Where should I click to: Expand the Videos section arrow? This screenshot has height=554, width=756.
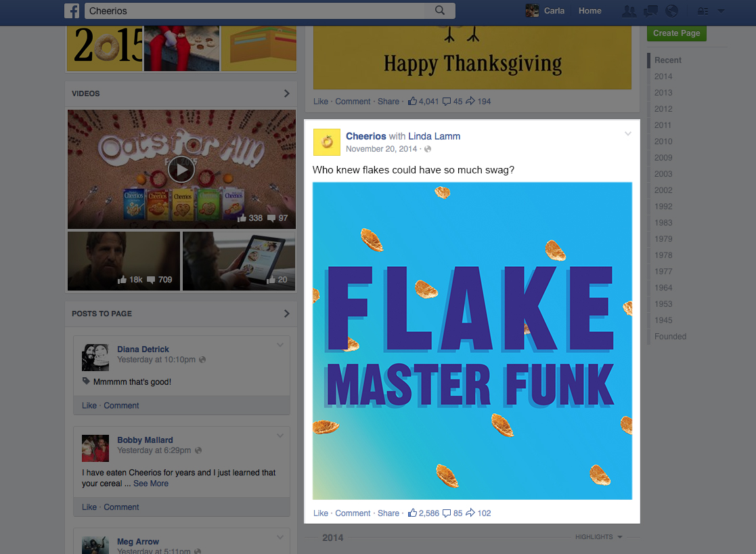(287, 93)
